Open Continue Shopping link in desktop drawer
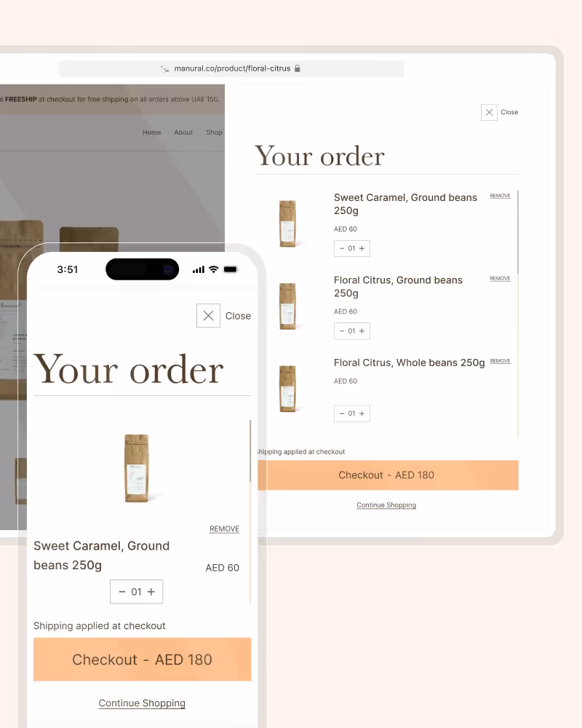Screen dimensions: 582x728 [x=386, y=505]
